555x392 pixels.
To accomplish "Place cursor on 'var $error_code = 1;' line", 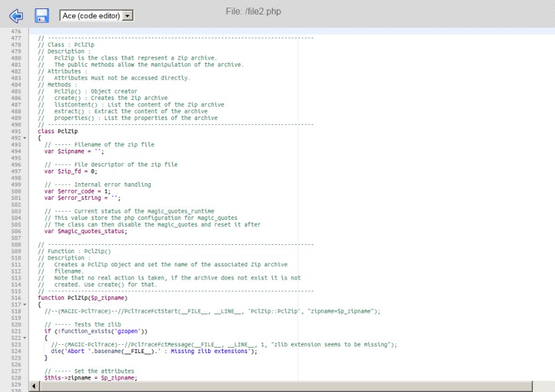I will tap(77, 191).
